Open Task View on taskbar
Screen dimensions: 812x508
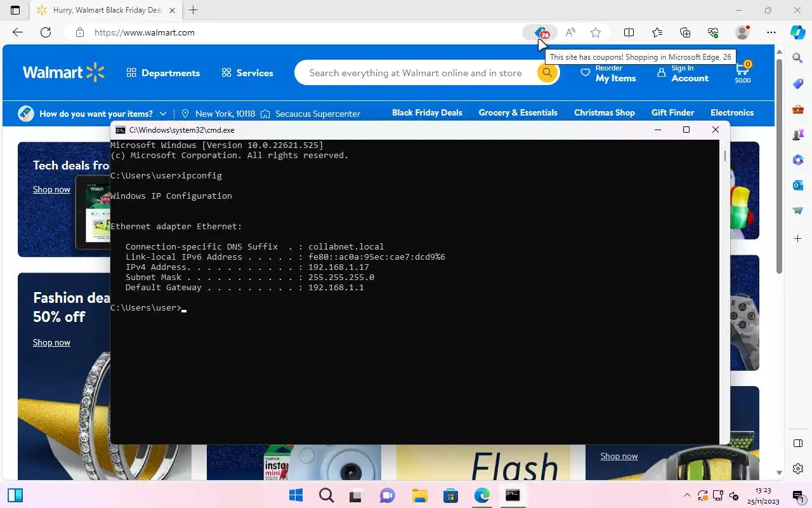click(x=357, y=495)
